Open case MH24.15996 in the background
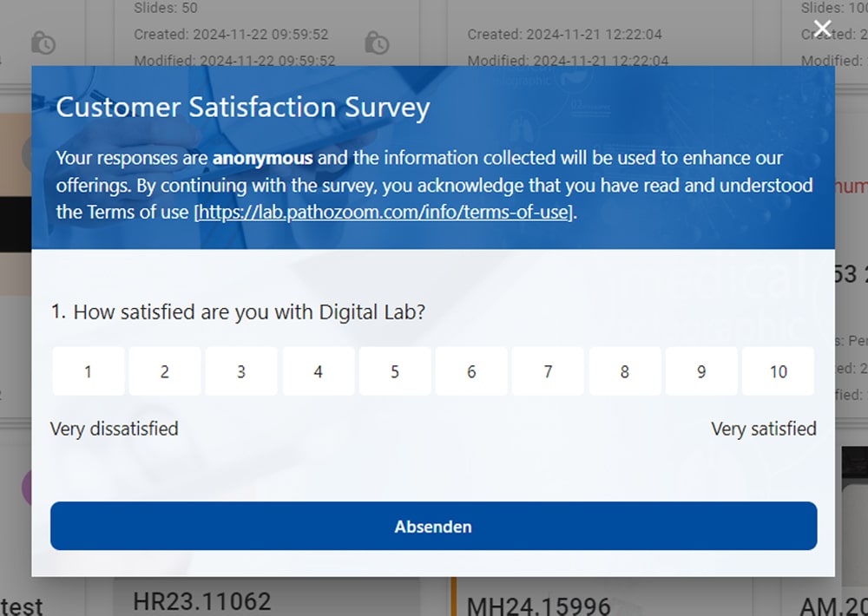Screen dimensions: 868x616 pyautogui.click(x=539, y=606)
